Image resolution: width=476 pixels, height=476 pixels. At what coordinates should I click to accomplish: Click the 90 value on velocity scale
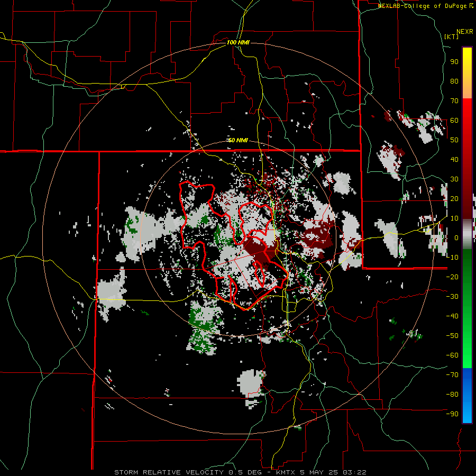point(454,62)
